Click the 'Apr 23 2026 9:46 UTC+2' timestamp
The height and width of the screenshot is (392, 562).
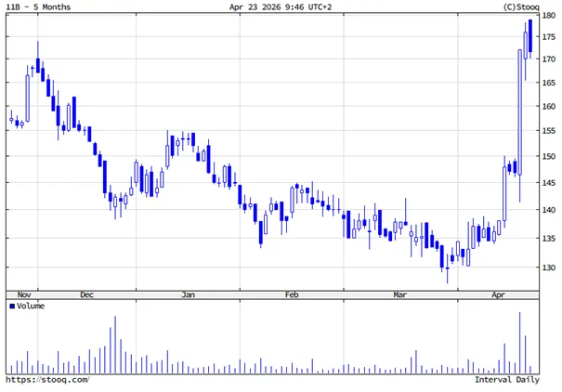click(x=281, y=7)
